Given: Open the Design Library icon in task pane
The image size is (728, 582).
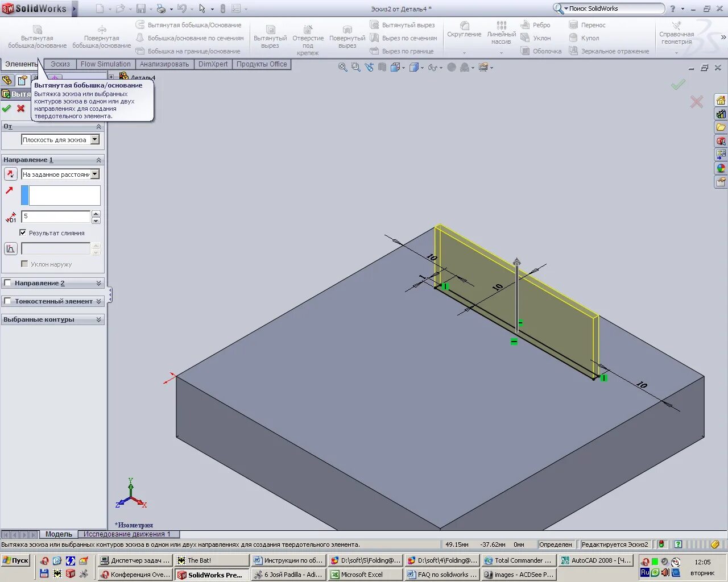Looking at the screenshot, I should tap(721, 114).
